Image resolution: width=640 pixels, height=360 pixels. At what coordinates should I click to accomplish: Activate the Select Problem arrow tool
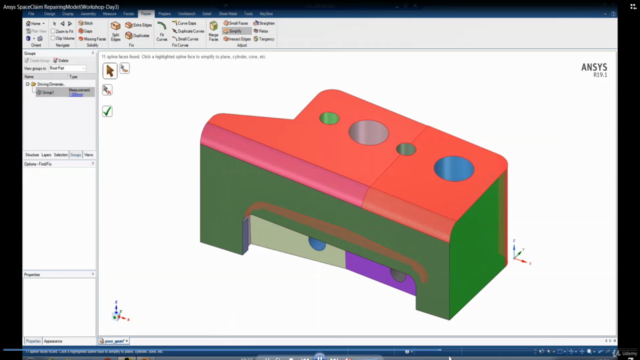pos(110,71)
